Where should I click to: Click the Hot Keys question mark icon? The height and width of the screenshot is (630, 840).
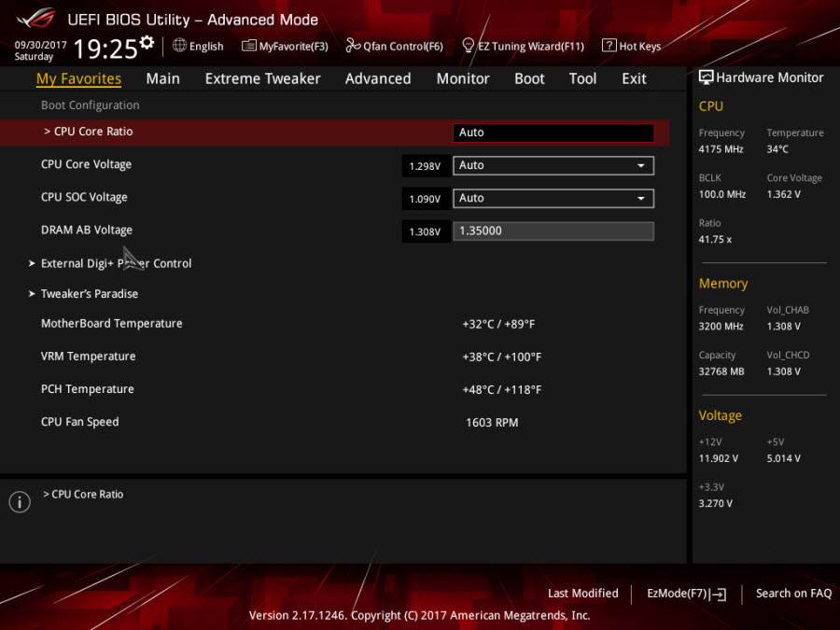(609, 46)
